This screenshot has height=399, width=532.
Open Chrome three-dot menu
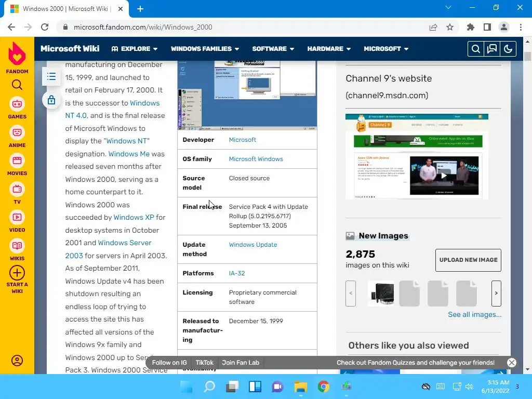521,27
